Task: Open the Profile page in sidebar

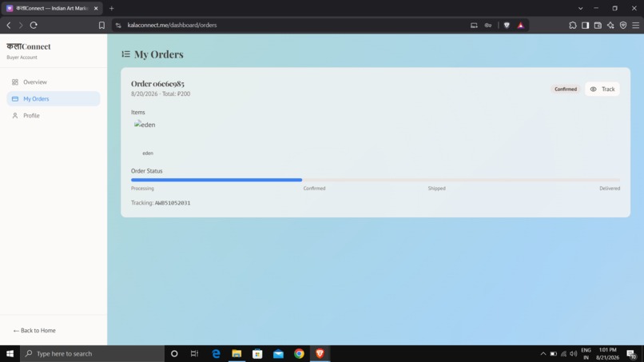Action: [x=54, y=115]
